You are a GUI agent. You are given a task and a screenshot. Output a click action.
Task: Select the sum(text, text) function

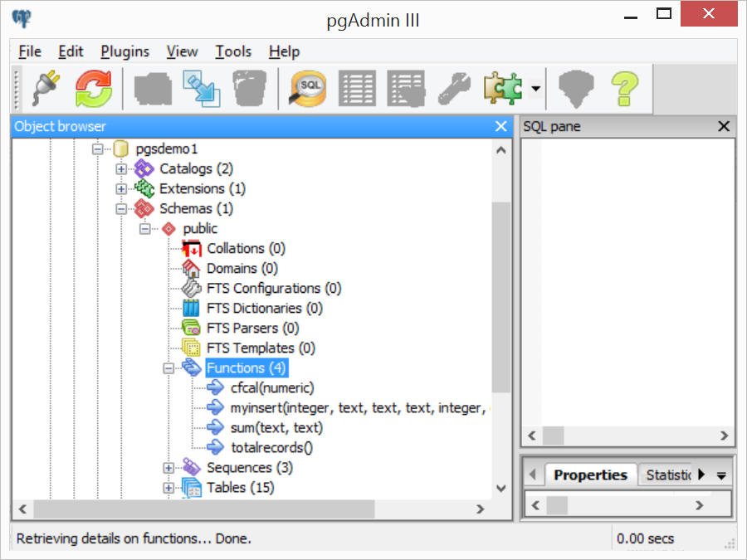[x=276, y=428]
